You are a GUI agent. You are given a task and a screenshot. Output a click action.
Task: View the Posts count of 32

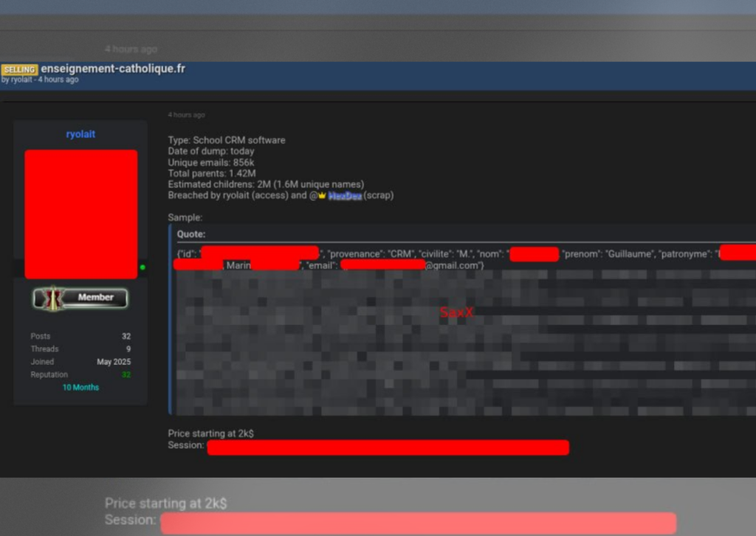tap(126, 336)
